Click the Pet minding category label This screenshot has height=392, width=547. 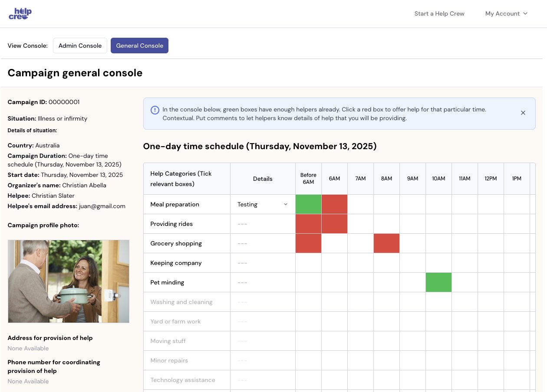[167, 282]
